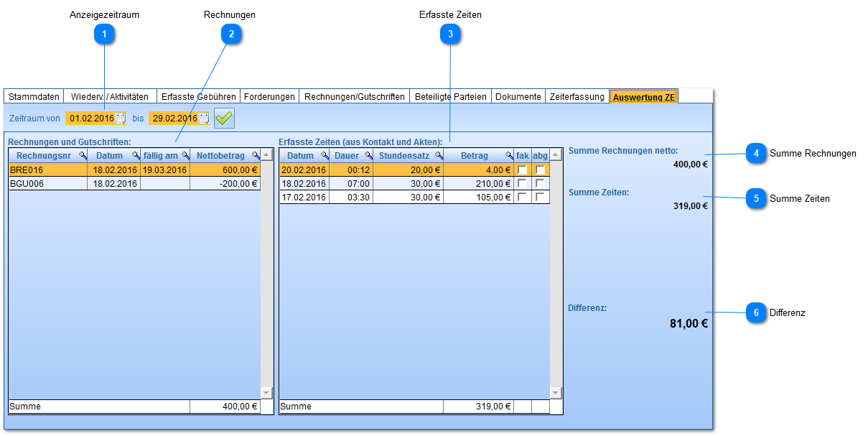Search icon in Betrag column header
Screen dimensions: 868x436
(509, 156)
